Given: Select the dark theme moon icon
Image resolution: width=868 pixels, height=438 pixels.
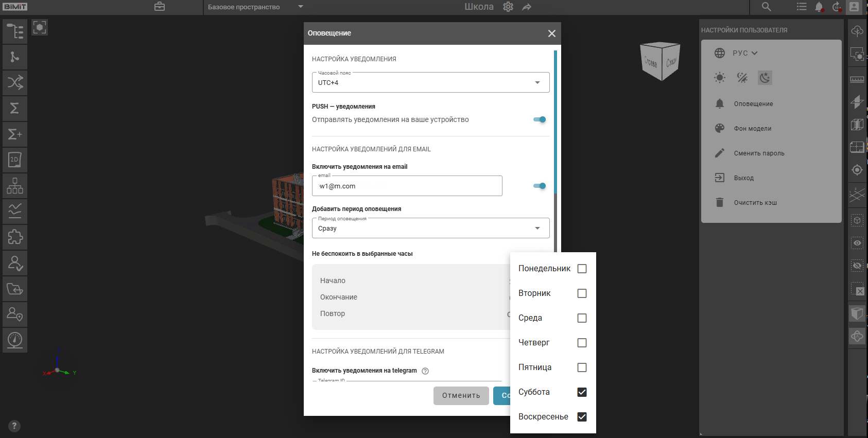Looking at the screenshot, I should coord(765,78).
